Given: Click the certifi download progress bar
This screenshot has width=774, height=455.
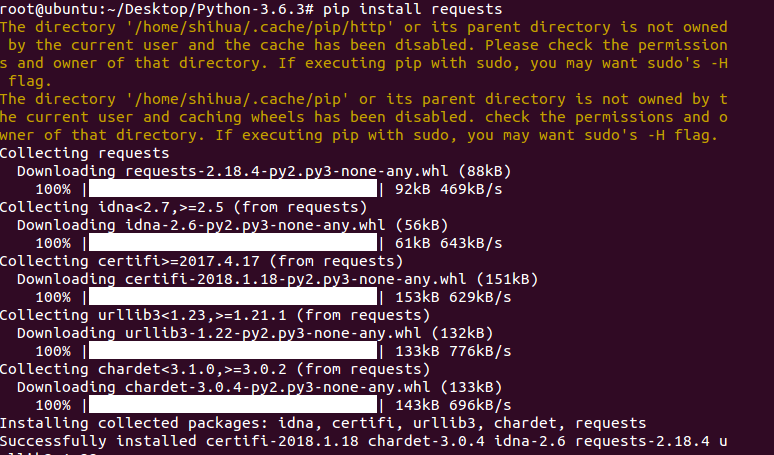Looking at the screenshot, I should click(x=232, y=297).
